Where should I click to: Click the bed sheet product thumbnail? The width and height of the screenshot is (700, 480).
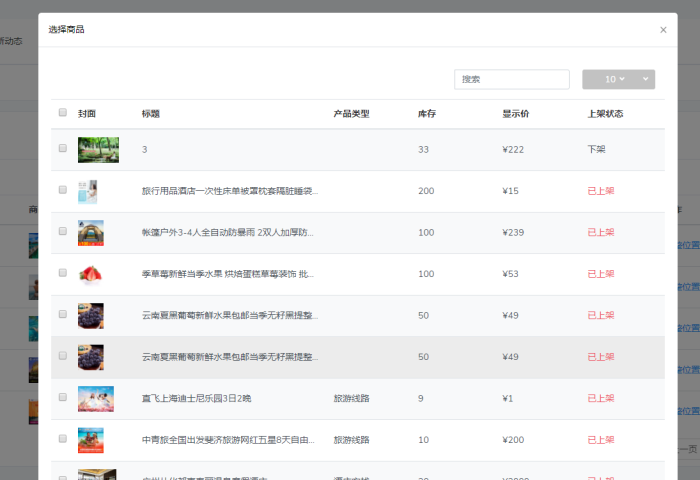pos(88,192)
